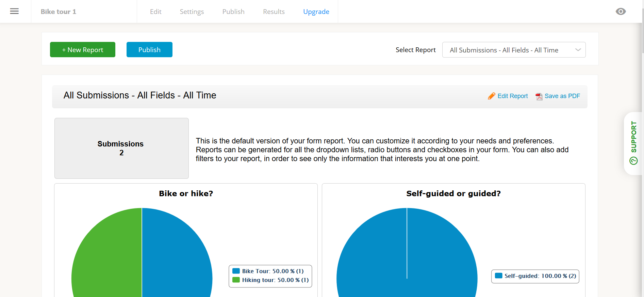Click the Bike tour 1 form title
The height and width of the screenshot is (297, 644).
(x=59, y=12)
